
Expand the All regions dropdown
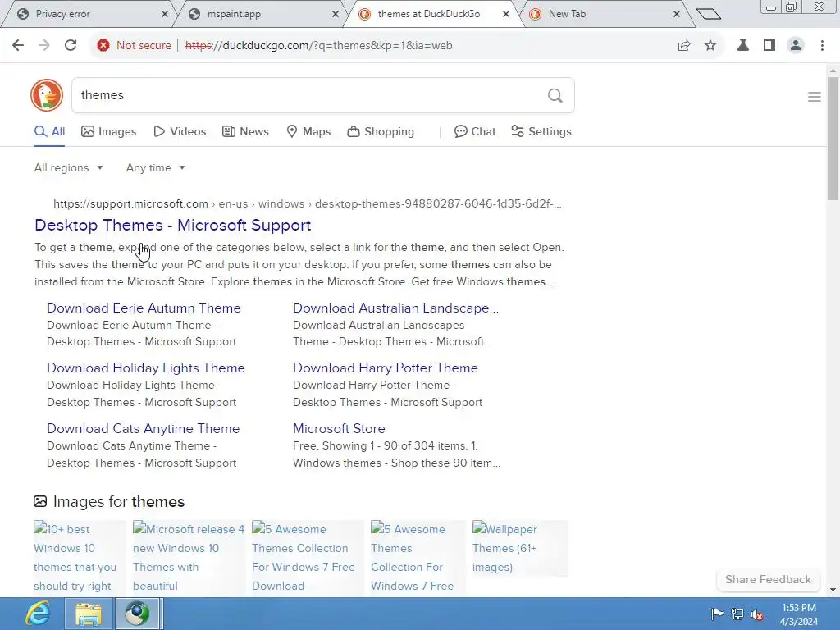[69, 167]
